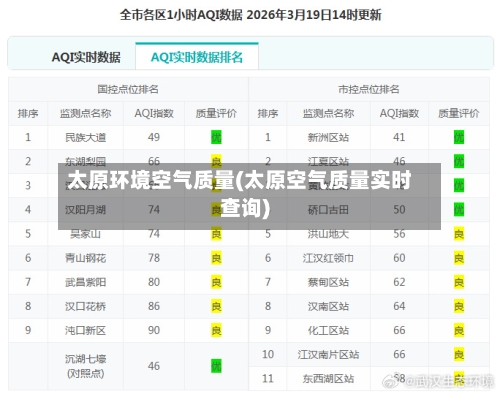Image resolution: width=500 pixels, height=394 pixels.
Task: Select station name 东西湖区站
Action: click(328, 379)
